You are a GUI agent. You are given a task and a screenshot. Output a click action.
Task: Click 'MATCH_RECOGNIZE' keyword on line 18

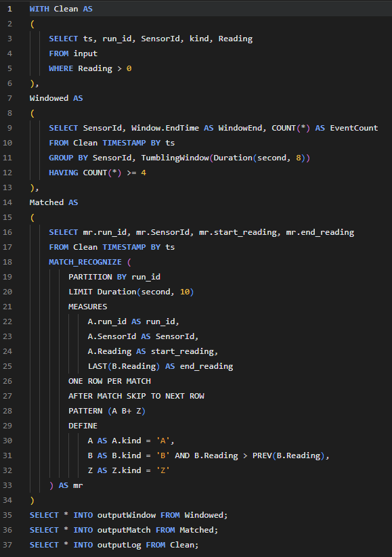pyautogui.click(x=85, y=262)
